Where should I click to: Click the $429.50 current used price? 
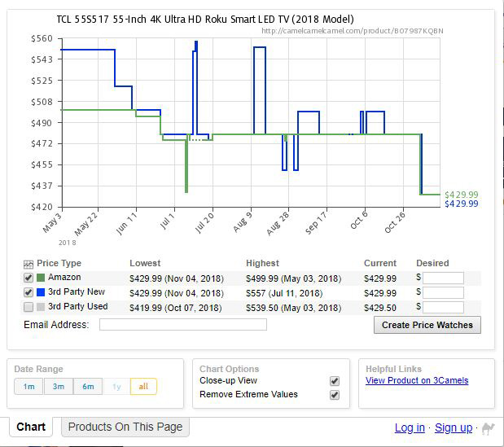click(x=380, y=308)
